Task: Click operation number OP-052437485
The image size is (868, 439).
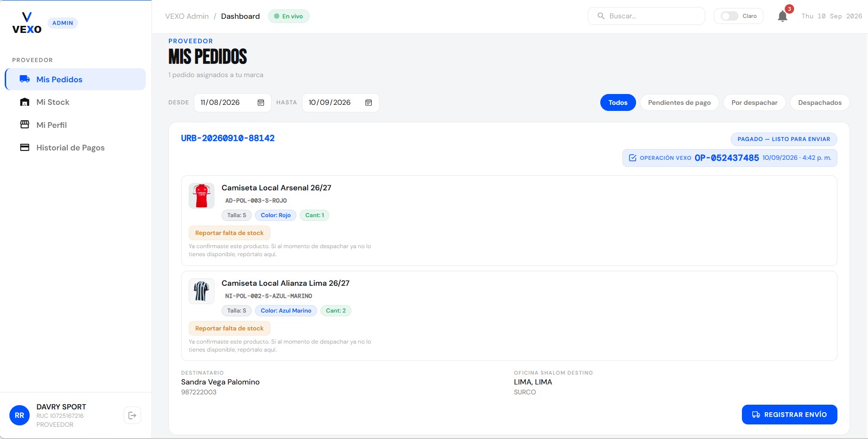Action: point(727,158)
